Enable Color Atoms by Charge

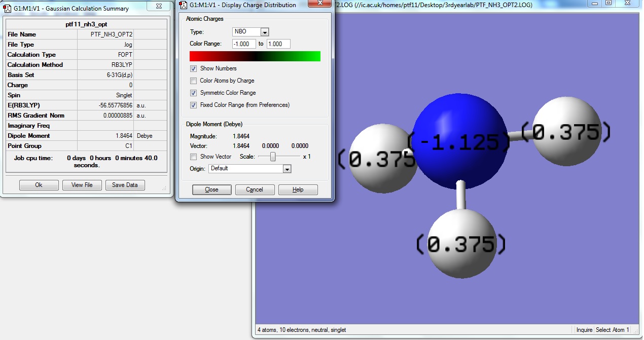click(194, 81)
